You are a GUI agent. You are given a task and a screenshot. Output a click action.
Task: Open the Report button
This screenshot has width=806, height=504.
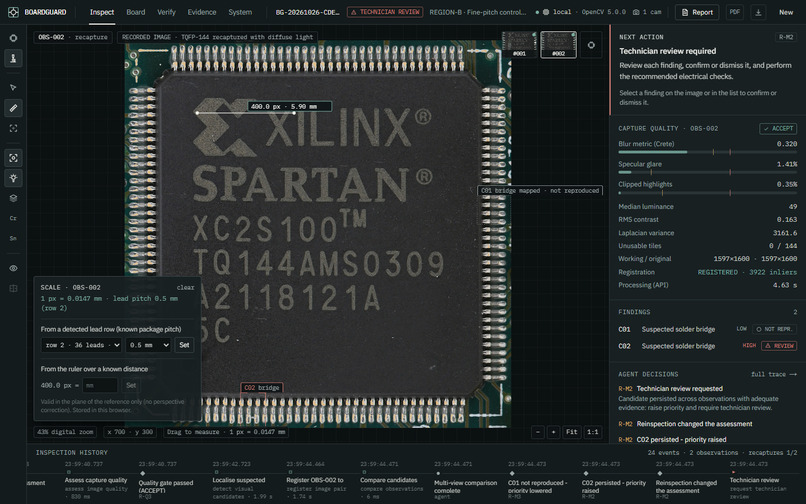697,12
